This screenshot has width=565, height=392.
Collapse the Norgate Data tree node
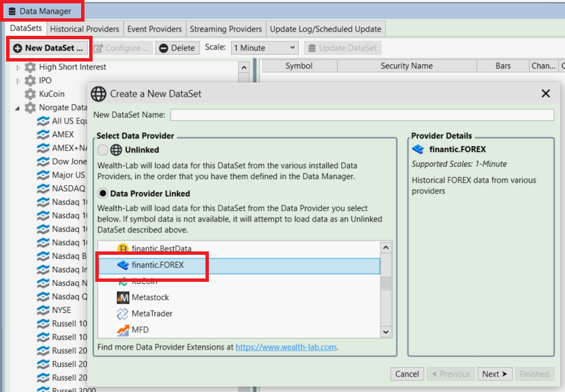point(18,108)
